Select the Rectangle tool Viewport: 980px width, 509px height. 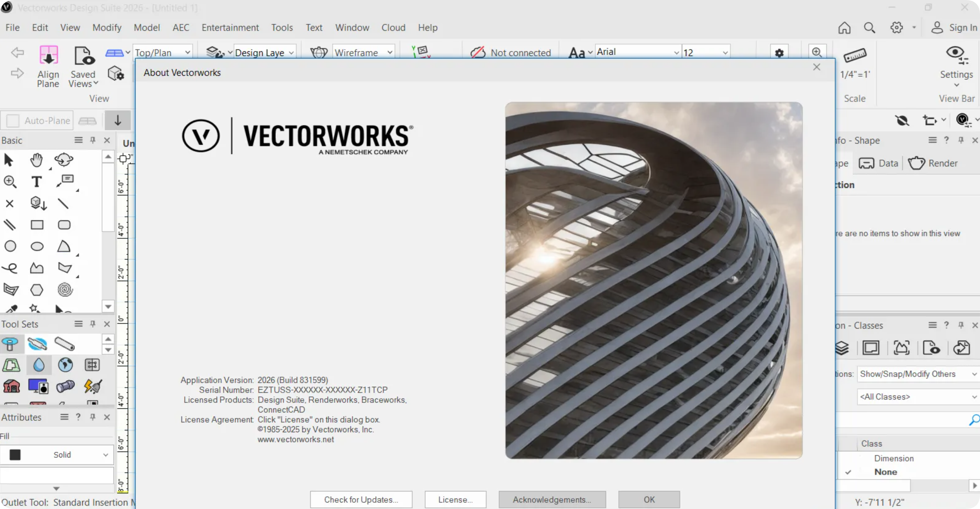pyautogui.click(x=37, y=225)
